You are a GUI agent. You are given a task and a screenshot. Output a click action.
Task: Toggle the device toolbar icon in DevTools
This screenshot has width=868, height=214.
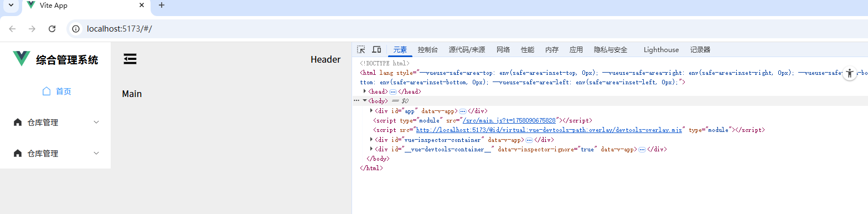point(376,49)
